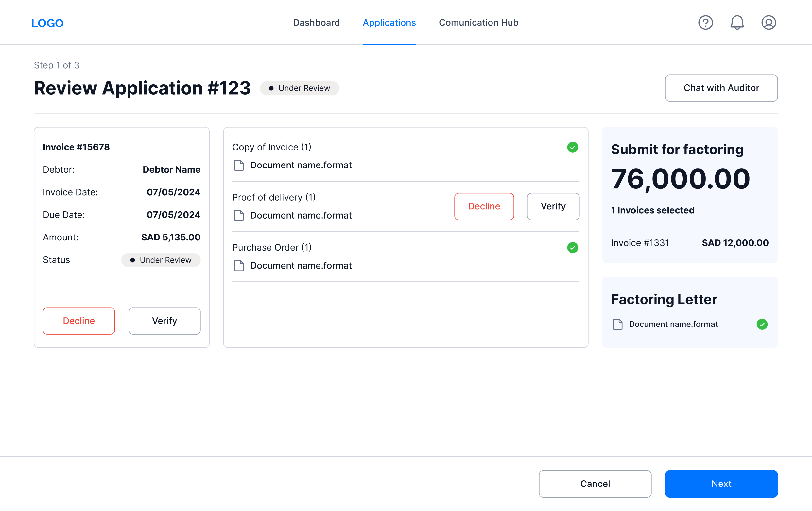Verify Invoice #15678
This screenshot has width=812, height=511.
[x=164, y=321]
